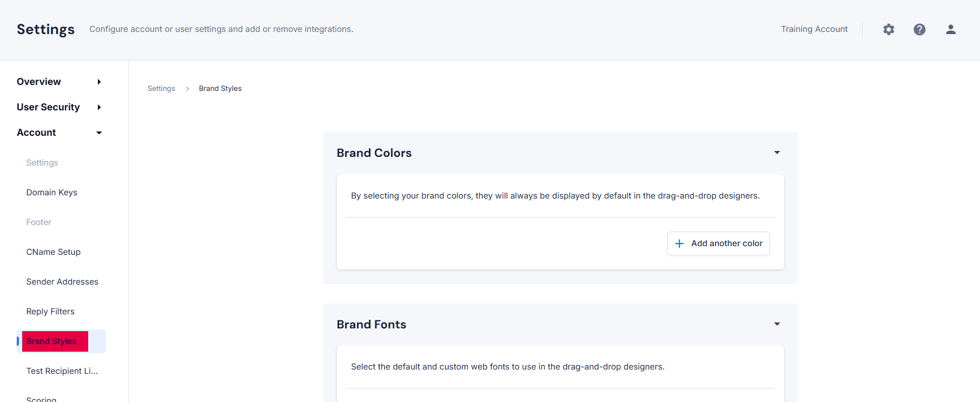
Task: Click the Training Account label
Action: [x=814, y=29]
